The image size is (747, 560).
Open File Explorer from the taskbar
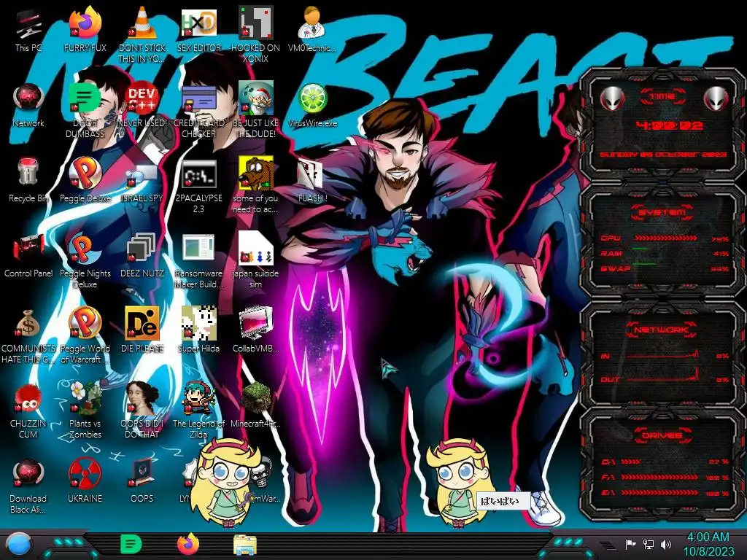click(x=245, y=545)
